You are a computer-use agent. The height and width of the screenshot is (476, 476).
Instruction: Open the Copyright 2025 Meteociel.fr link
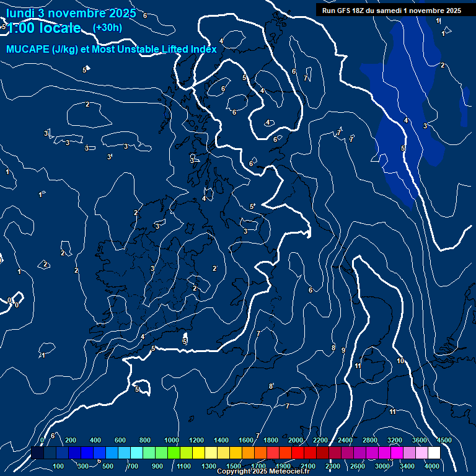[263, 472]
